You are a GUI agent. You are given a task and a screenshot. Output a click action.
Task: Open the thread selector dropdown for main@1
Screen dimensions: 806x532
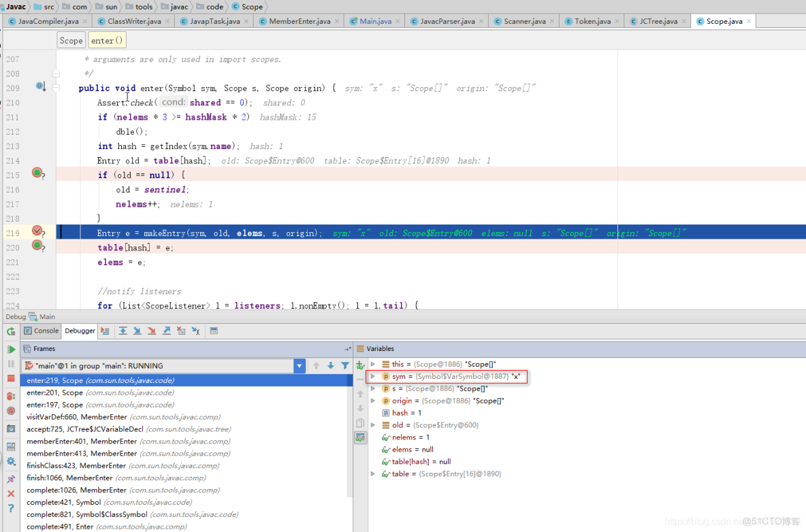(x=300, y=365)
